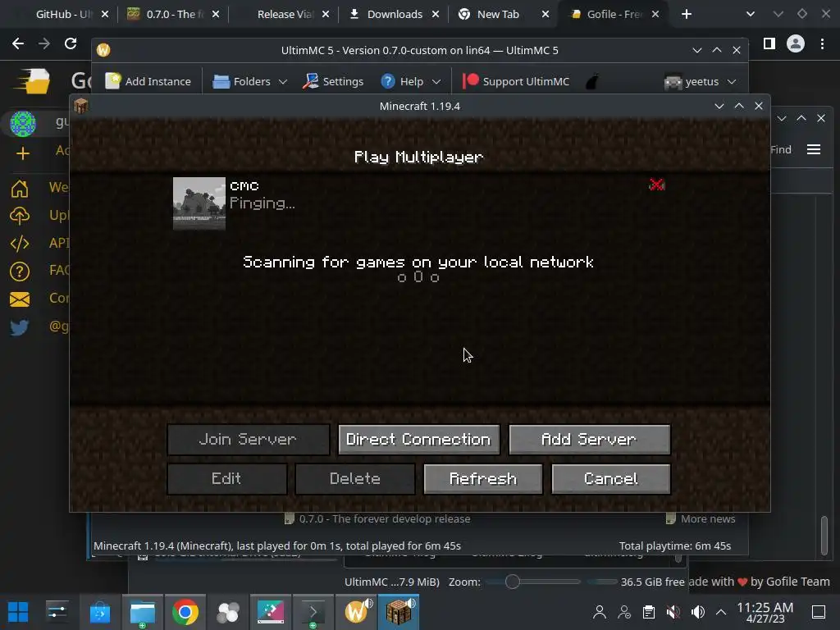
Task: Click the Help question mark icon
Action: pos(388,81)
